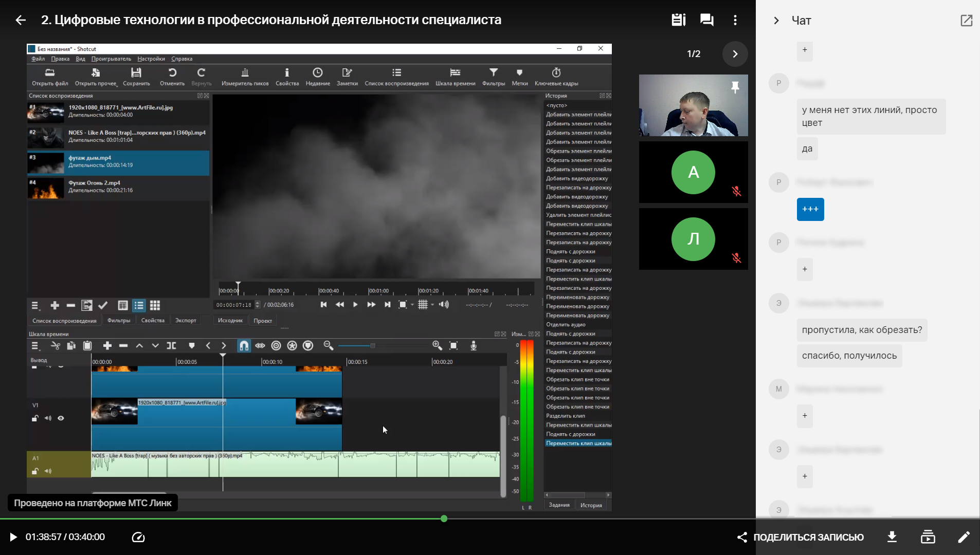The height and width of the screenshot is (555, 980).
Task: Toggle Шкала времени timeline panel
Action: (455, 77)
